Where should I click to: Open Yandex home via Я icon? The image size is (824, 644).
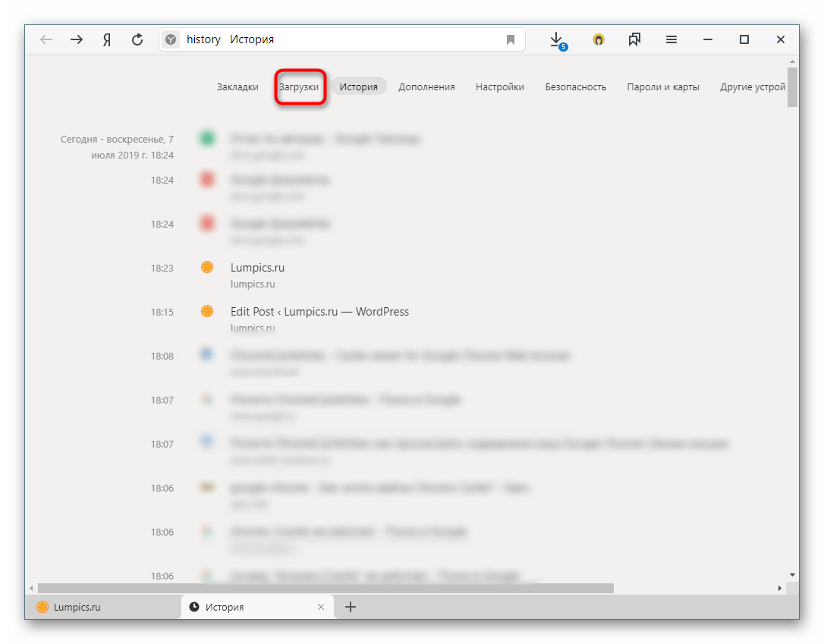click(x=107, y=39)
